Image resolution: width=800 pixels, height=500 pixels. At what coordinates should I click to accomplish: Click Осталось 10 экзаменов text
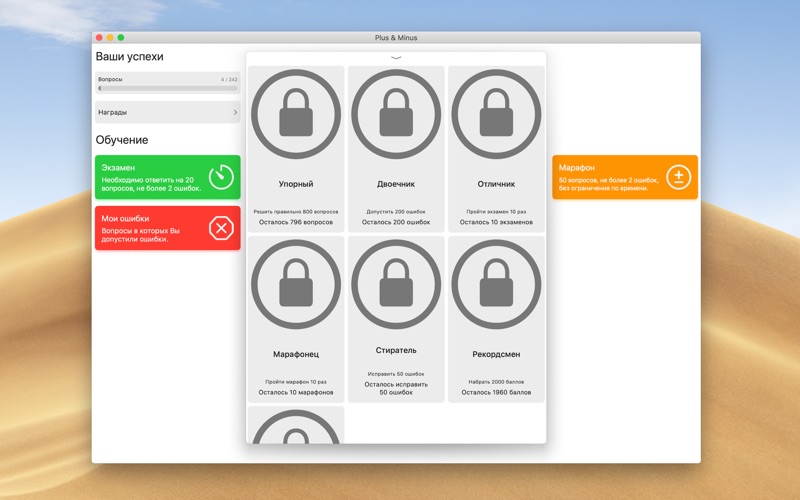coord(496,222)
